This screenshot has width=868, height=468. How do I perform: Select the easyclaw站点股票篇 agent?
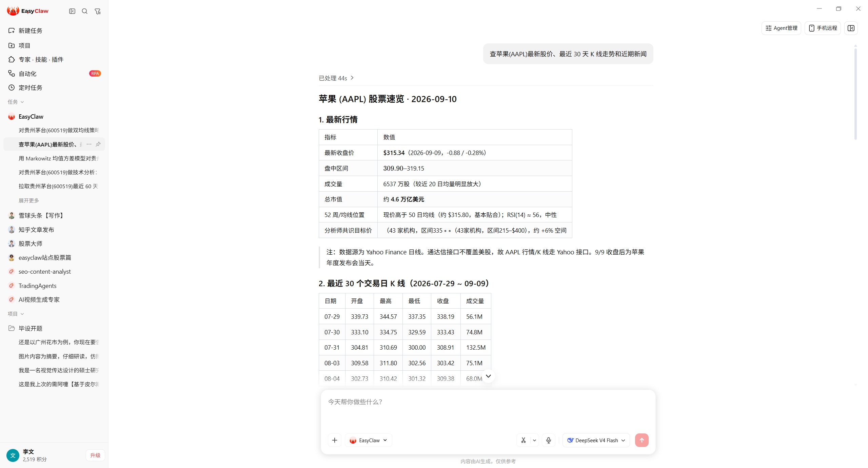coord(54,258)
